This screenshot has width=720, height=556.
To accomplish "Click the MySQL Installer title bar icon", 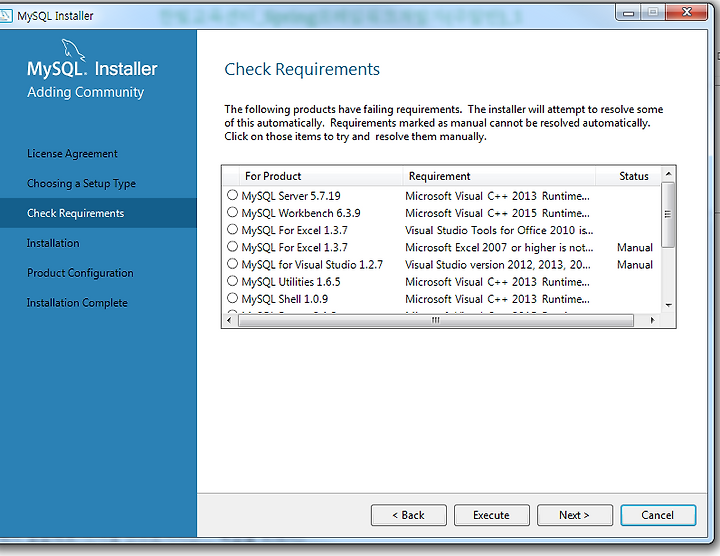I will pos(6,16).
